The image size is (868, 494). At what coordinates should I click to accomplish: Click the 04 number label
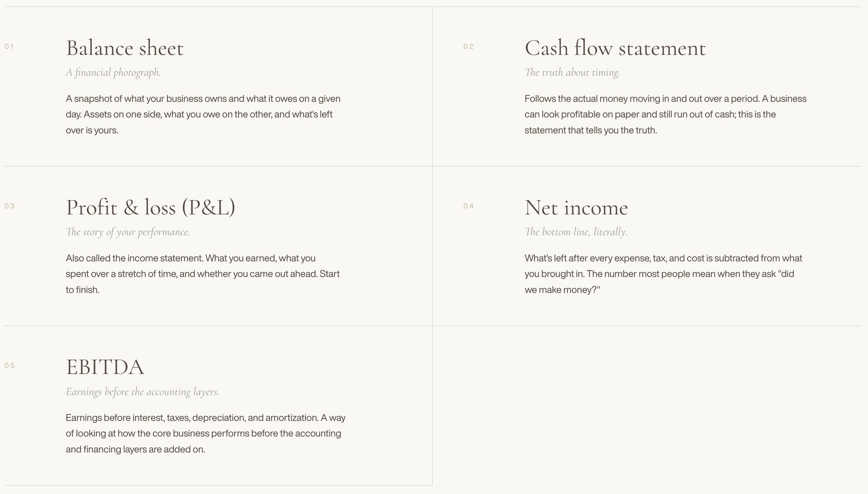tap(468, 206)
